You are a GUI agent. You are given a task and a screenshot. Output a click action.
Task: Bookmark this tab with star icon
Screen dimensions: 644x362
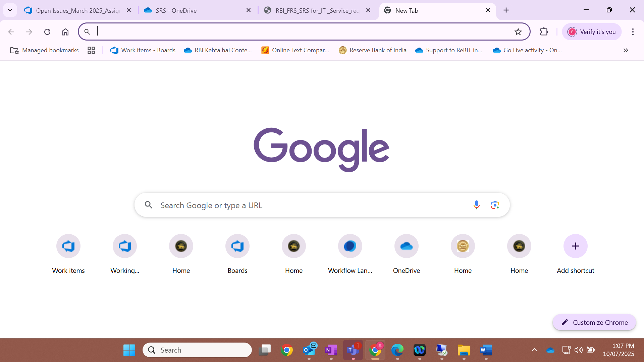tap(518, 32)
